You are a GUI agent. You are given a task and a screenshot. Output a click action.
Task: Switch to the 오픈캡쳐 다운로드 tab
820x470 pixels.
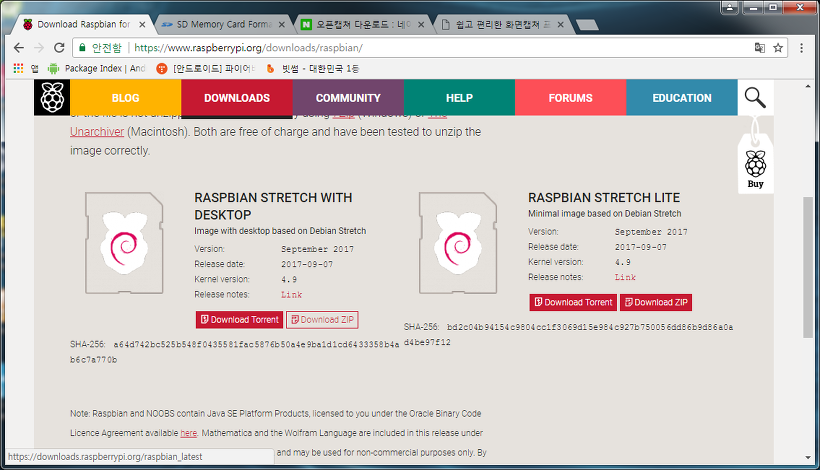click(362, 25)
